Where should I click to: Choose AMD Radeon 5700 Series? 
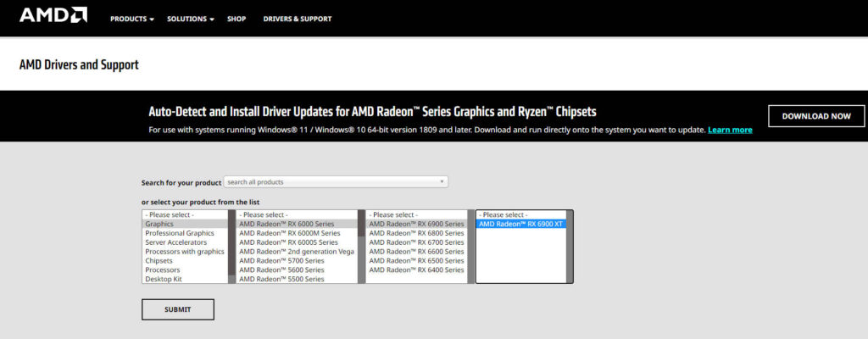tap(297, 260)
